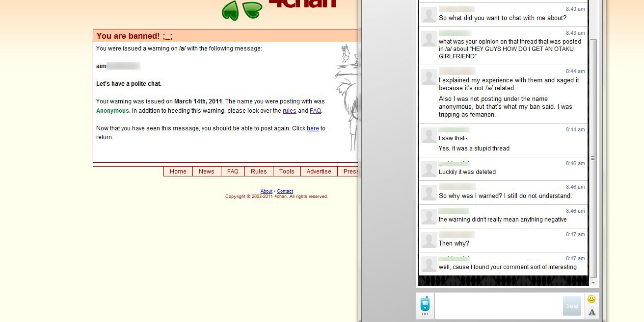Click the chat window vertical scrollbar thumb
This screenshot has width=644, height=322.
593,158
